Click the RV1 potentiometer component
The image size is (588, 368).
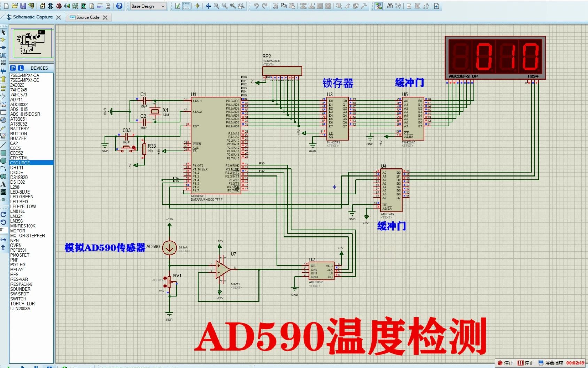(170, 282)
